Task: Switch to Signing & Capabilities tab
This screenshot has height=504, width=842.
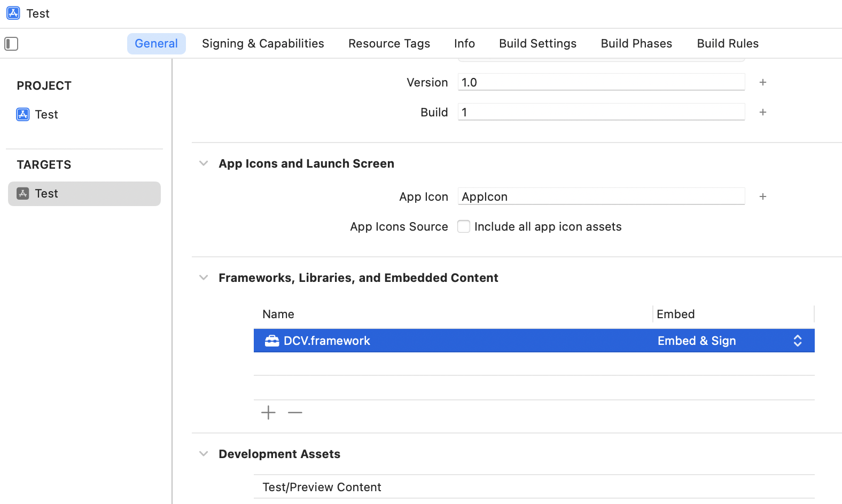Action: [263, 44]
